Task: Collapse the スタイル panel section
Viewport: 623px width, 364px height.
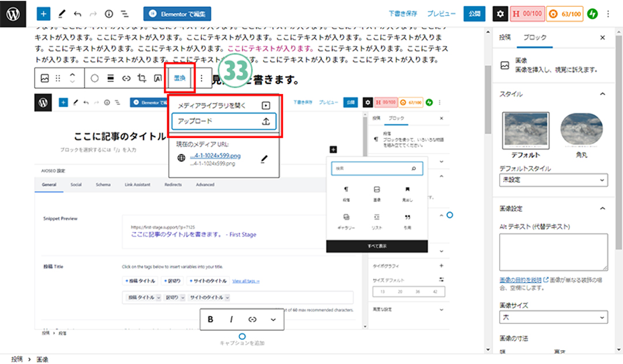Action: [x=603, y=93]
